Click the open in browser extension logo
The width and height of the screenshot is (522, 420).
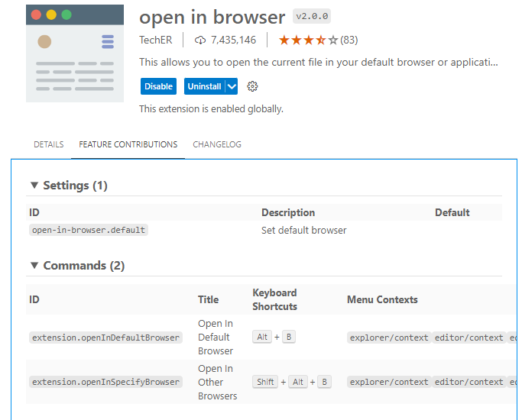point(75,53)
